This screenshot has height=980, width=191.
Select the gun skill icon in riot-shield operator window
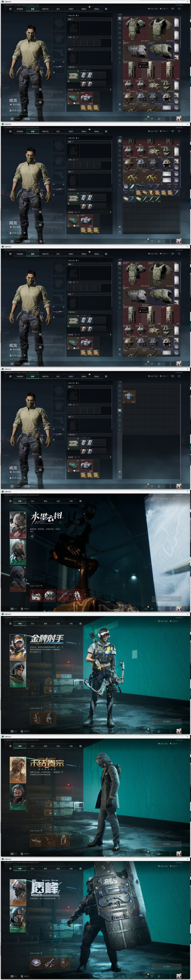[x=50, y=963]
